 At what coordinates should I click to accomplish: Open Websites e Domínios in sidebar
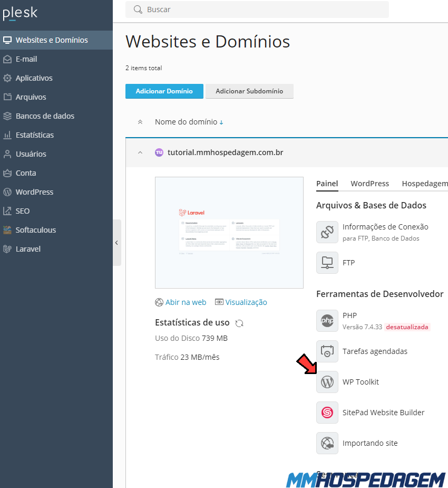56,40
